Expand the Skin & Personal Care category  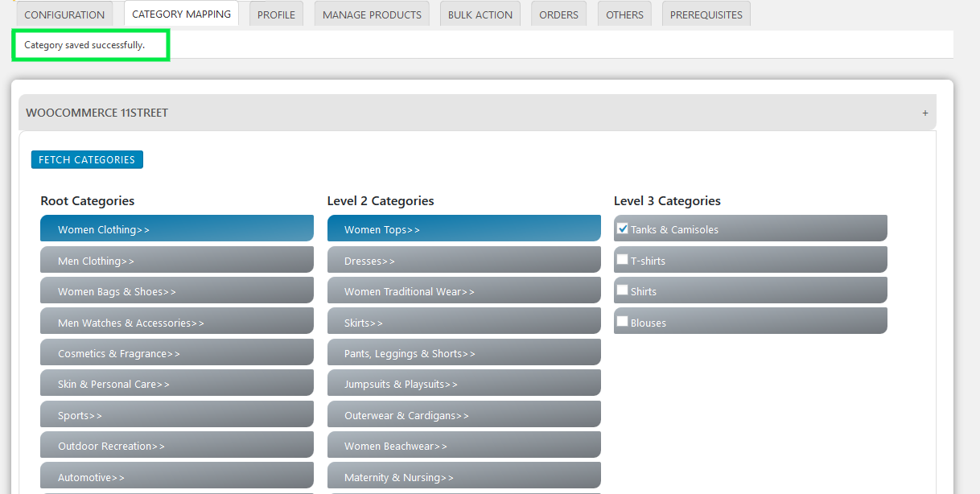click(177, 383)
